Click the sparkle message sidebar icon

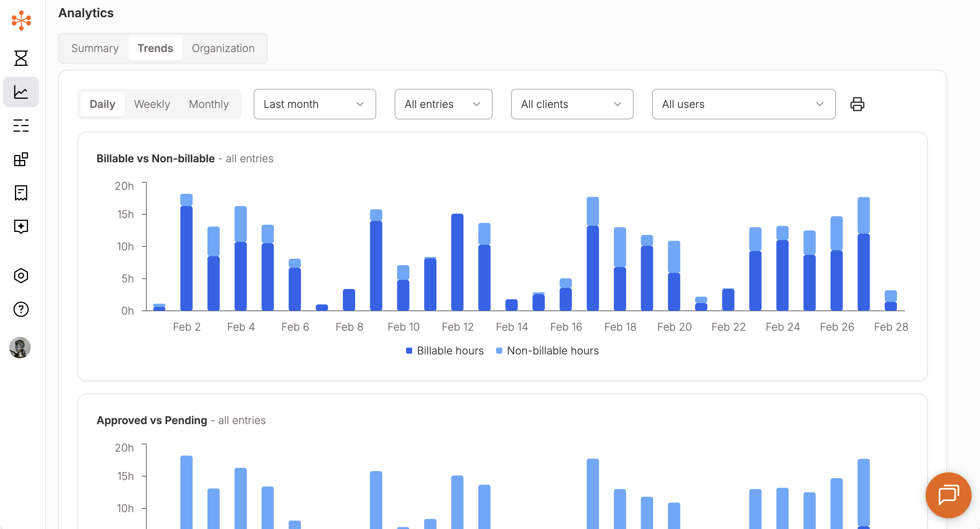click(21, 227)
